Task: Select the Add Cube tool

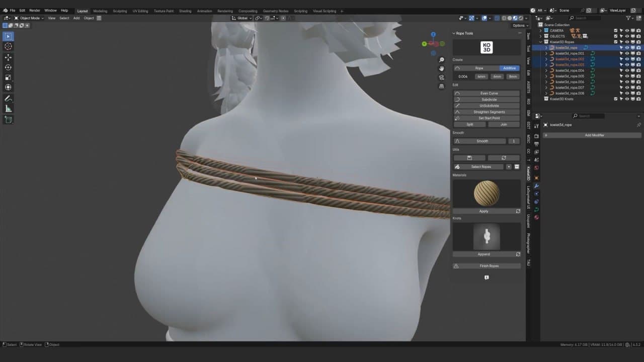Action: pos(8,120)
